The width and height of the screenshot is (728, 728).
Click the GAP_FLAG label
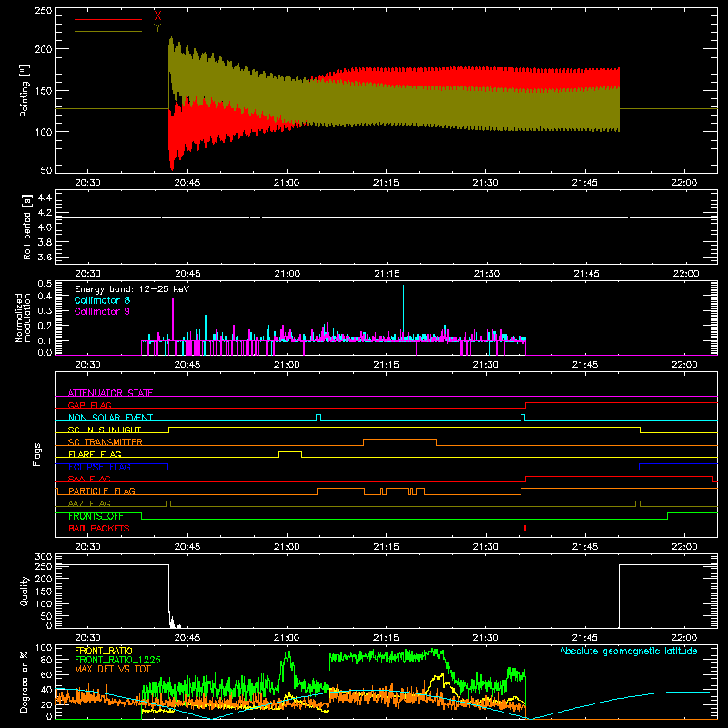click(x=89, y=405)
